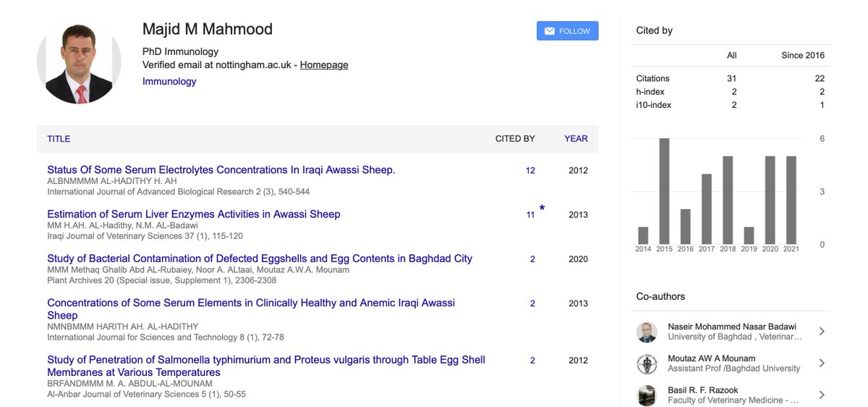Viewport: 868px width, 407px height.
Task: Click Naseir Mohammed Nasar Badawi's avatar
Action: [x=647, y=332]
